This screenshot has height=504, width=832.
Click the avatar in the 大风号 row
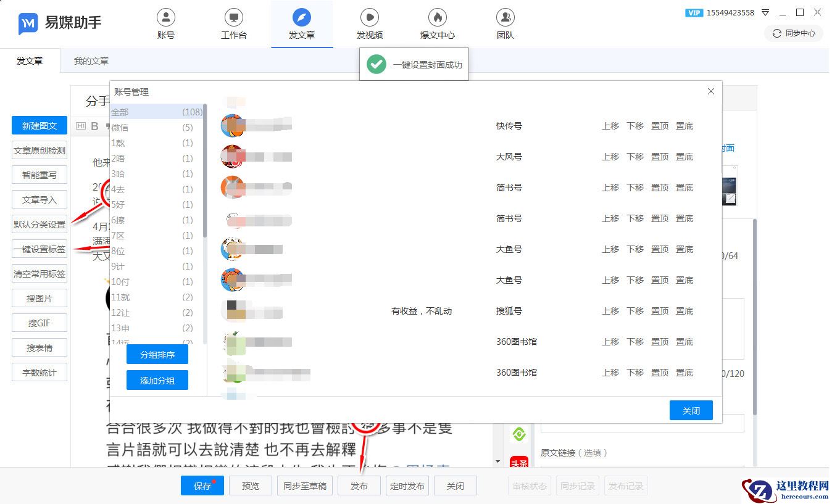pos(233,157)
